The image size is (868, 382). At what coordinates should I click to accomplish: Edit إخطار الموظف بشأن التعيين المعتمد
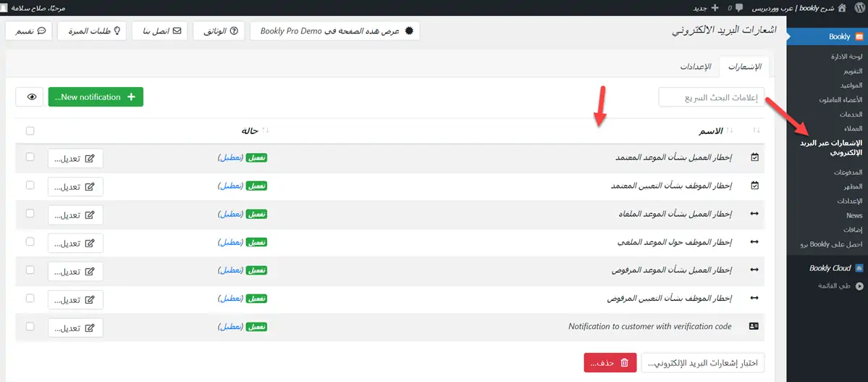75,187
